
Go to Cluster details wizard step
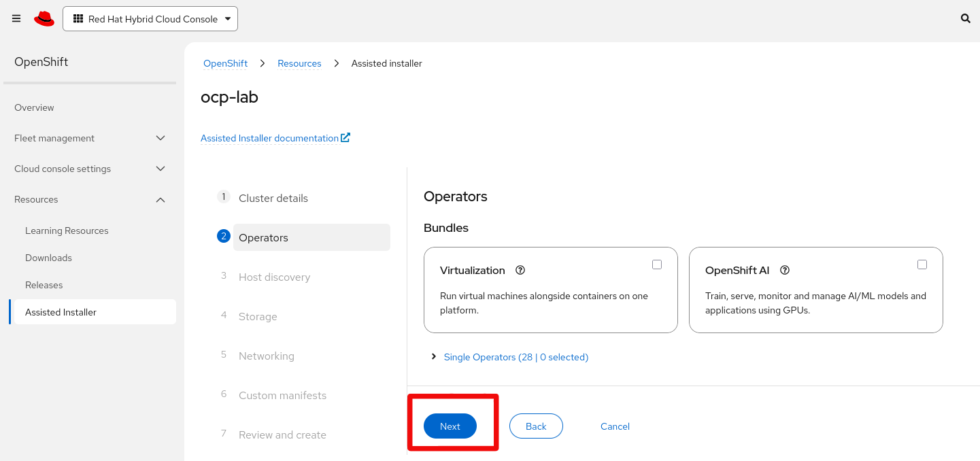(x=273, y=198)
